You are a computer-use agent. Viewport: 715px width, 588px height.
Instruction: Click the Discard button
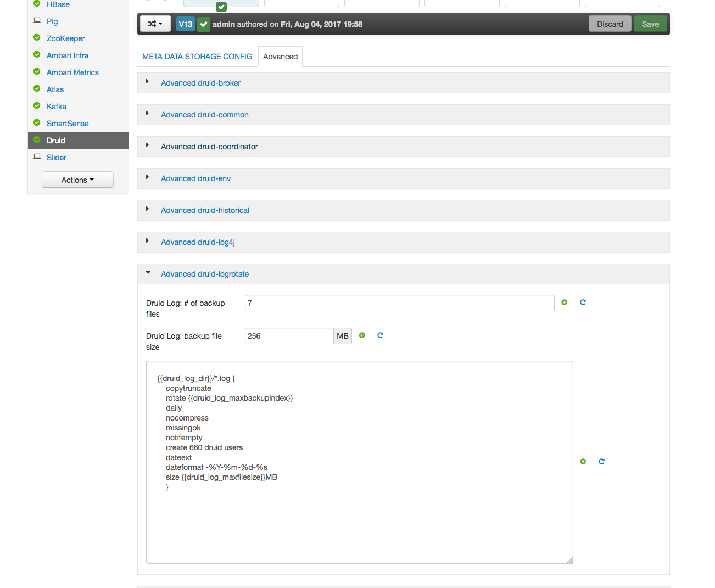pyautogui.click(x=610, y=24)
